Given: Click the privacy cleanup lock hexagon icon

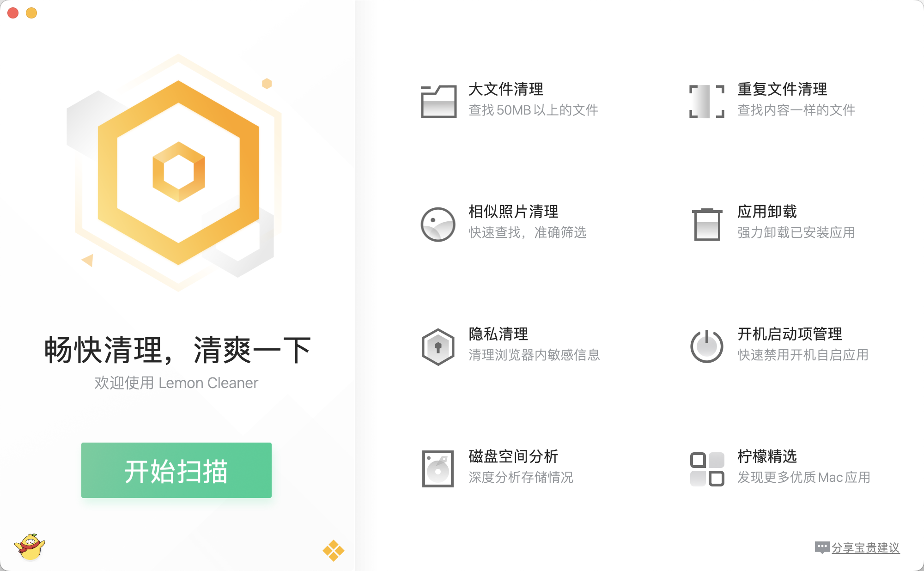Looking at the screenshot, I should pyautogui.click(x=438, y=346).
